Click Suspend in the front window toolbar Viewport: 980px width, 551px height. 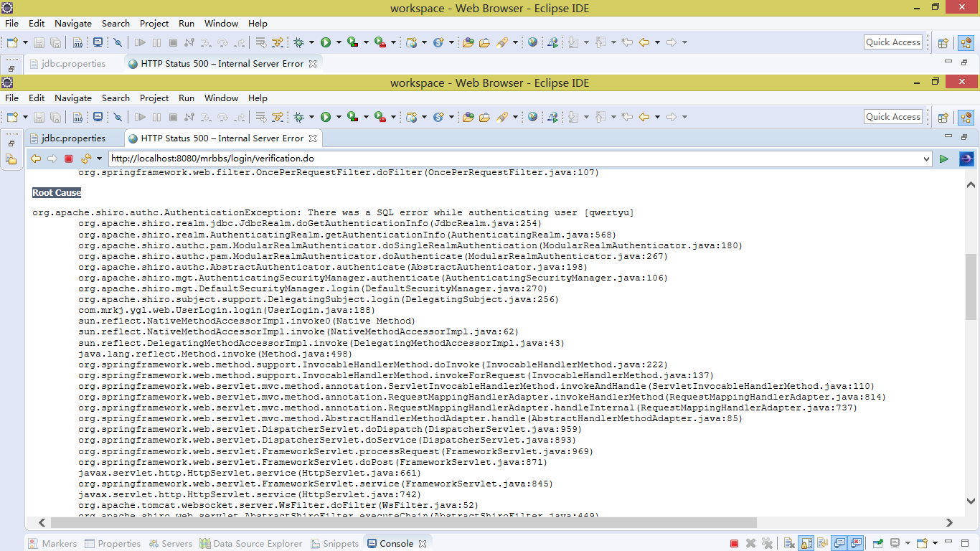point(156,117)
